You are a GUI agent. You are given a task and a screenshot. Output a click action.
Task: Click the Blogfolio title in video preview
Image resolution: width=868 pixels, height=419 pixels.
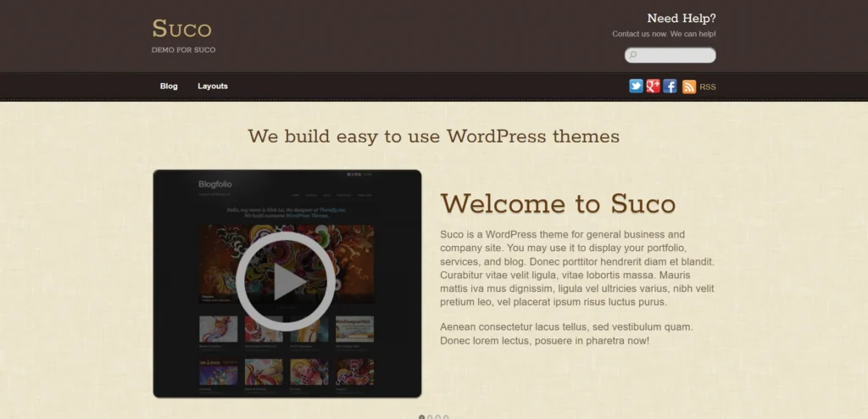pos(214,184)
